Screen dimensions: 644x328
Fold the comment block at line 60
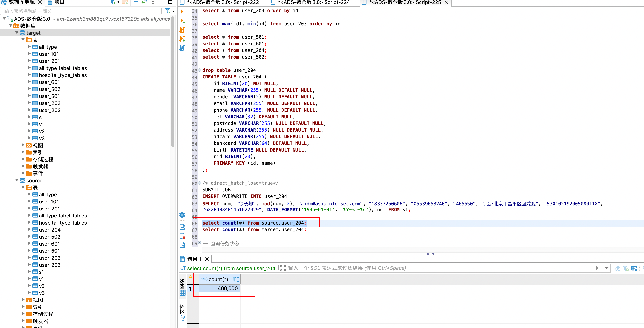[200, 183]
